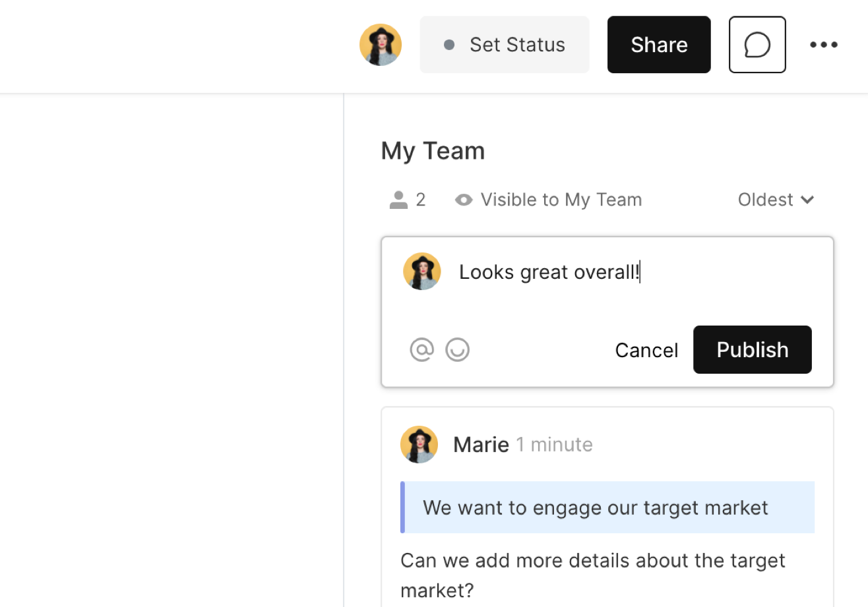Image resolution: width=868 pixels, height=607 pixels.
Task: Publish the comment
Action: pos(752,349)
